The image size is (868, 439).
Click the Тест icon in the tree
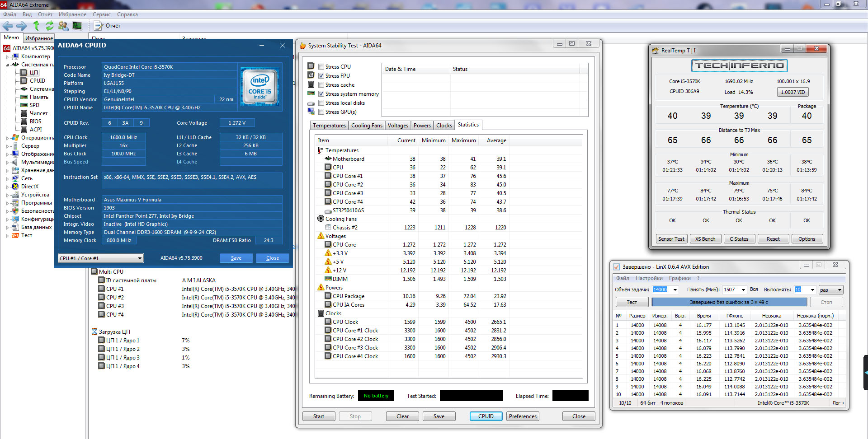[15, 235]
